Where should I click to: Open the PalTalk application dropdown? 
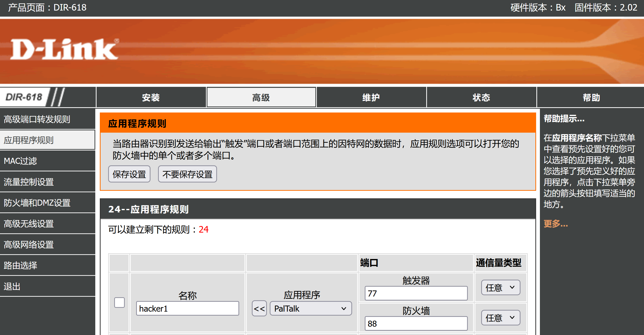click(x=311, y=309)
